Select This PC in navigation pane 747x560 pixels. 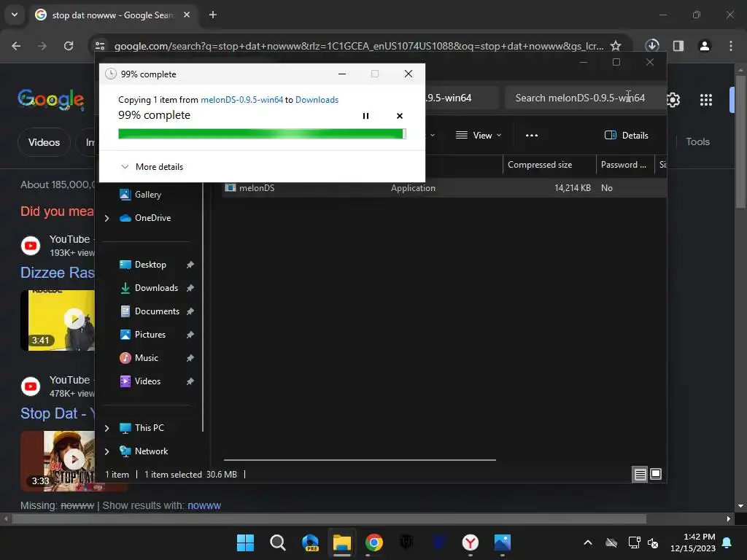149,427
